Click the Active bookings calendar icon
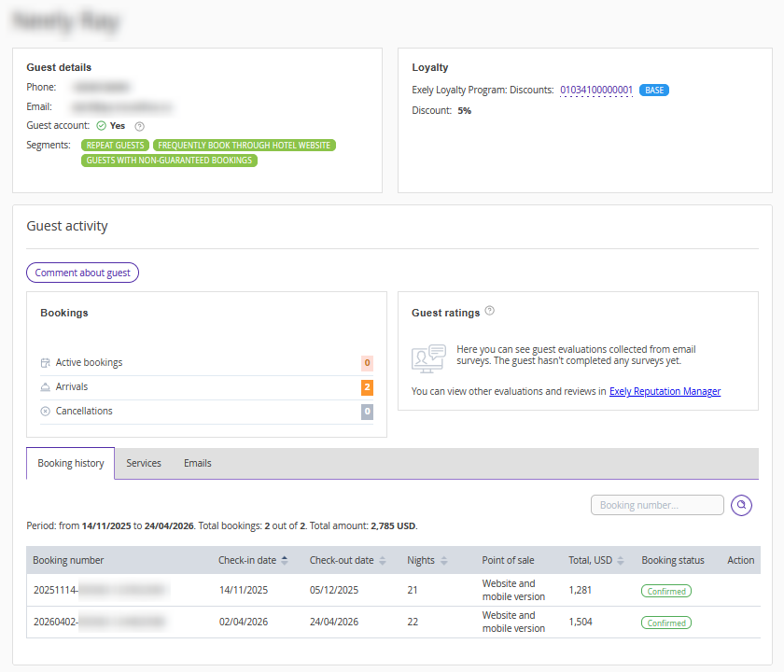The height and width of the screenshot is (672, 784). [45, 363]
